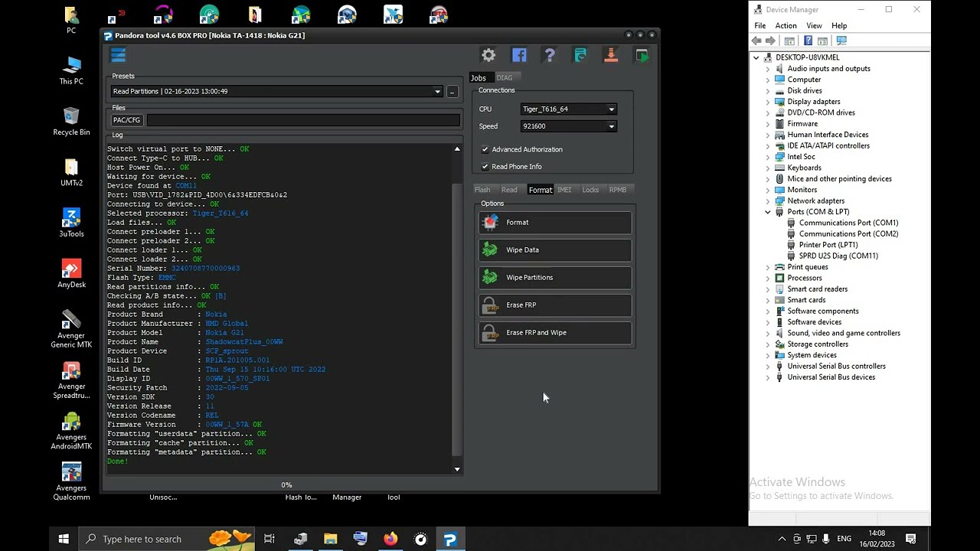This screenshot has width=980, height=551.
Task: Click log scrollbar up arrow
Action: 458,149
